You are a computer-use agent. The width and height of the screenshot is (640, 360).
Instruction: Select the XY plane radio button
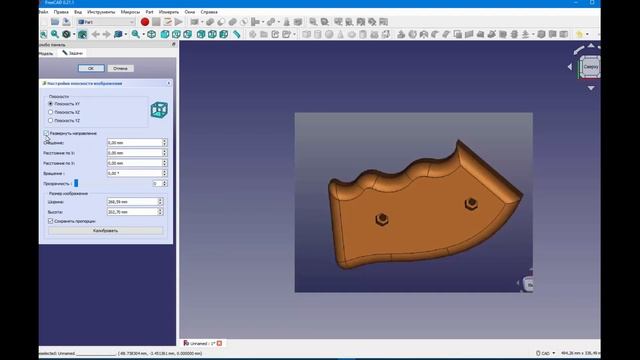click(x=51, y=104)
